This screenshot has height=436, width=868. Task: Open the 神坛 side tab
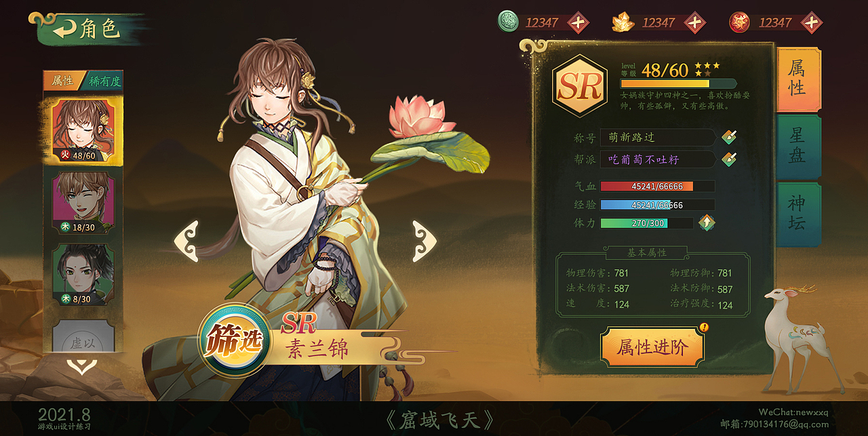(798, 212)
